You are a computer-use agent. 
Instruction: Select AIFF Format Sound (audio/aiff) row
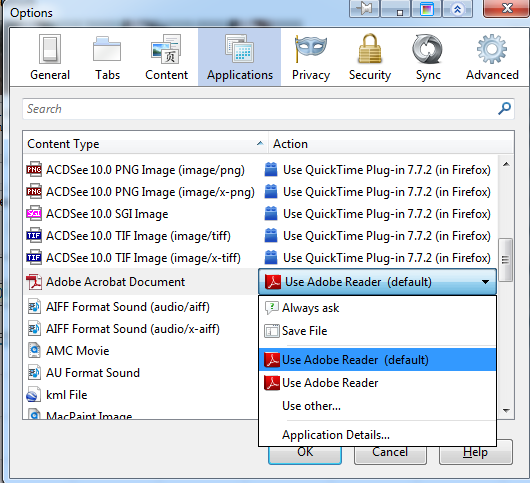click(x=141, y=307)
